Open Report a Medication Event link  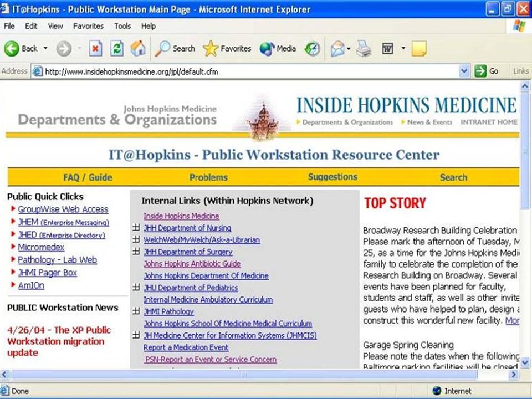[x=186, y=347]
